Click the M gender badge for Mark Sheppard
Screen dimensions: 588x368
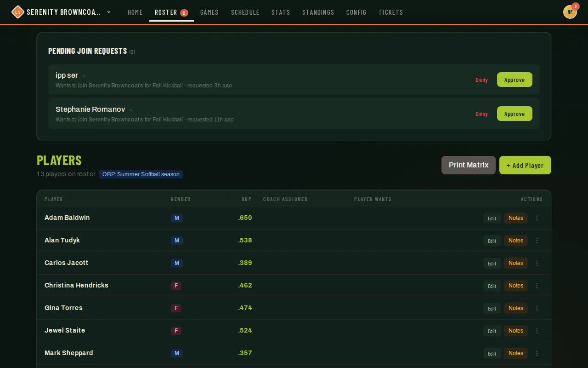click(x=177, y=353)
